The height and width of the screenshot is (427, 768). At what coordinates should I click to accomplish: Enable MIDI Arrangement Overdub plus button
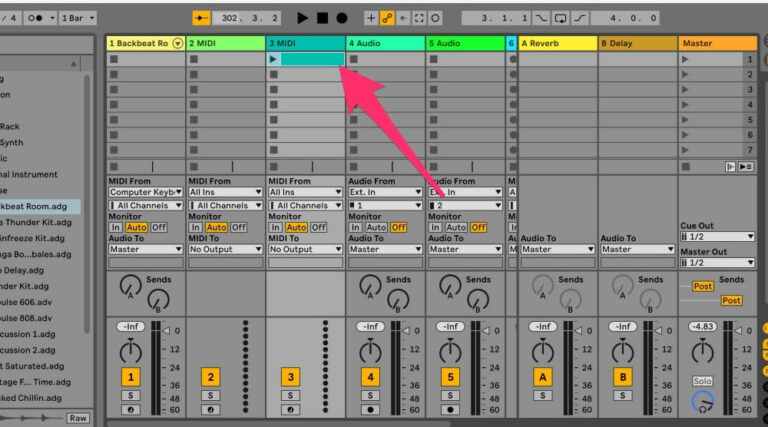pyautogui.click(x=371, y=18)
